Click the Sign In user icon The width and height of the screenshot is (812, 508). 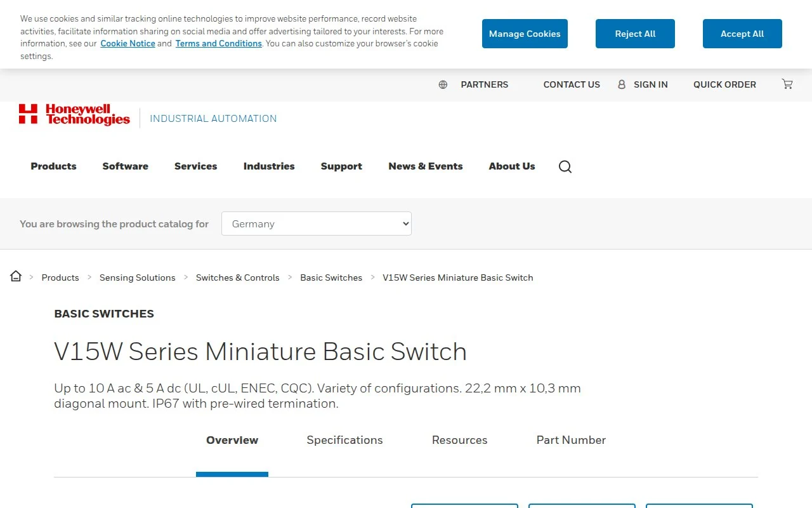(622, 84)
